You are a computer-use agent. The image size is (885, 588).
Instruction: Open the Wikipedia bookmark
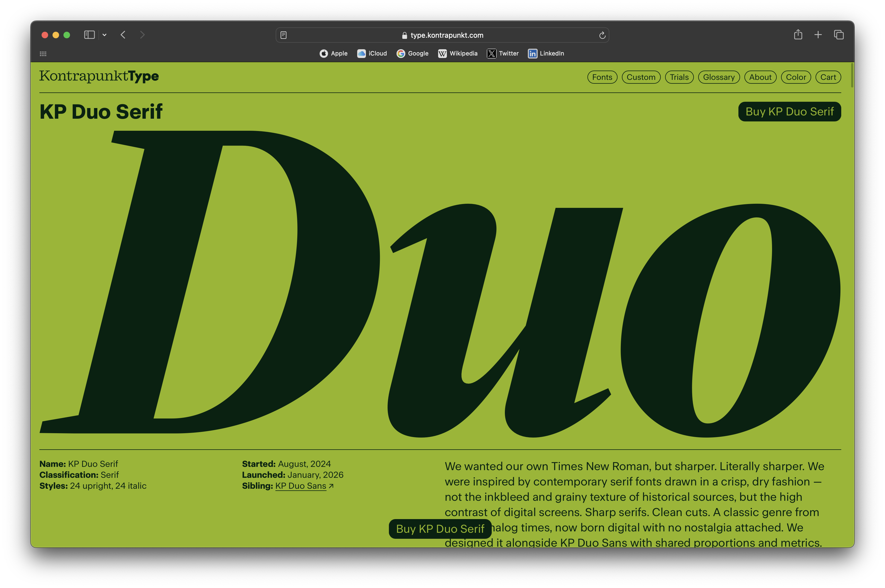(458, 54)
